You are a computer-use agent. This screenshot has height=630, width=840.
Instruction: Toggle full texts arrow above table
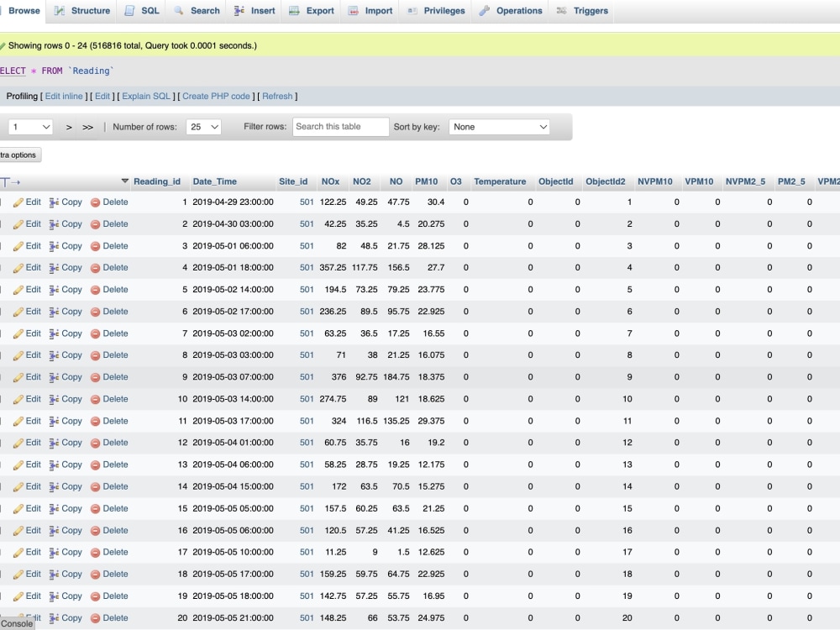pos(10,182)
